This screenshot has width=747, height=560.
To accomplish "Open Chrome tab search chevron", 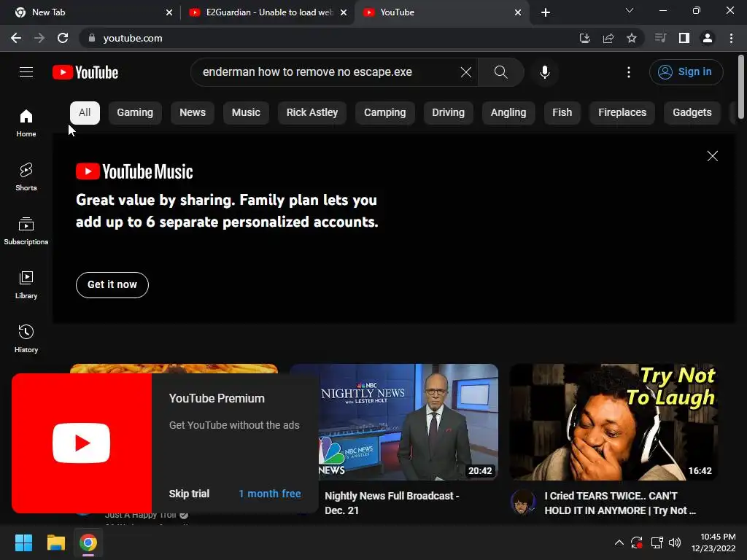I will [630, 10].
